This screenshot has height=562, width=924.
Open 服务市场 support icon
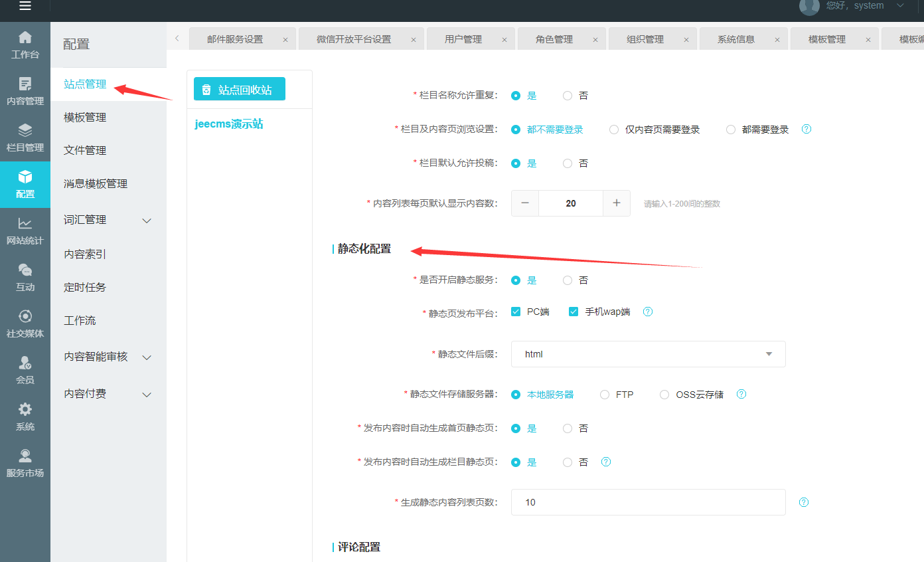[x=25, y=456]
